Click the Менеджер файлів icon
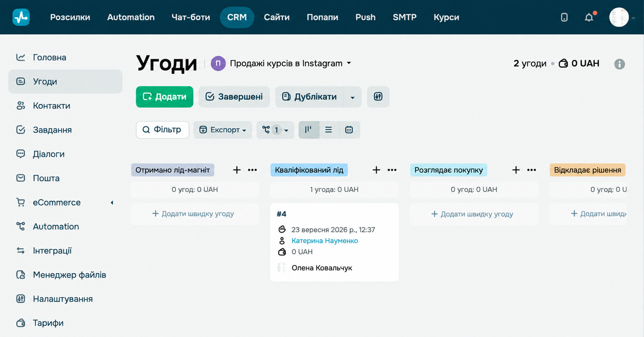 (21, 275)
